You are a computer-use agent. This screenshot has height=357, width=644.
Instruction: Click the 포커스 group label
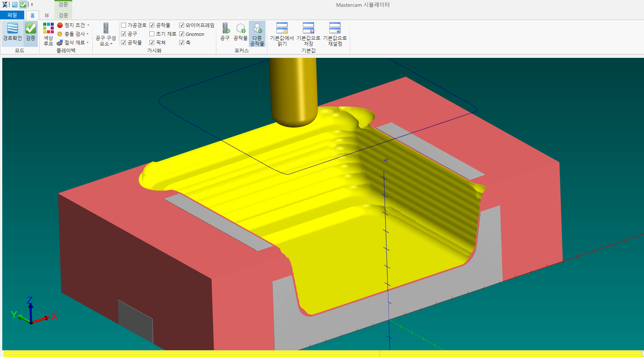coord(242,50)
